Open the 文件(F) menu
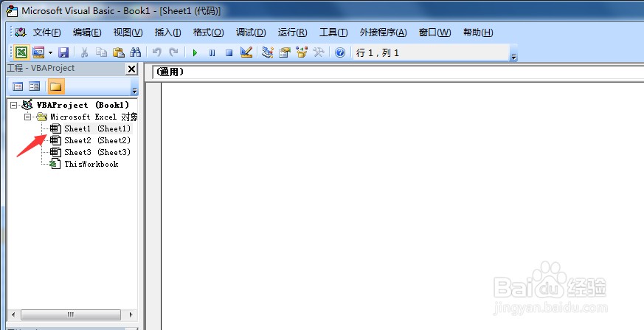This screenshot has height=330, width=644. [x=46, y=32]
